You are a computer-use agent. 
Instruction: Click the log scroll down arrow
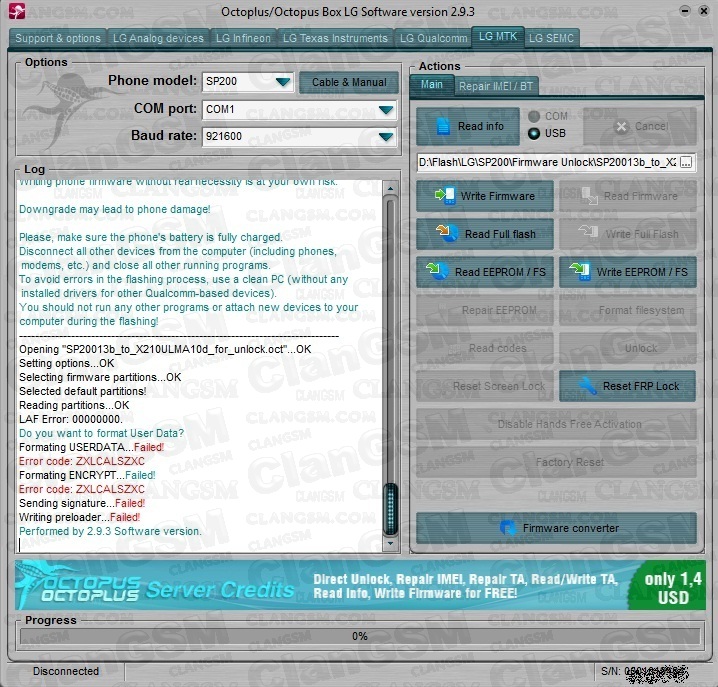[x=390, y=543]
